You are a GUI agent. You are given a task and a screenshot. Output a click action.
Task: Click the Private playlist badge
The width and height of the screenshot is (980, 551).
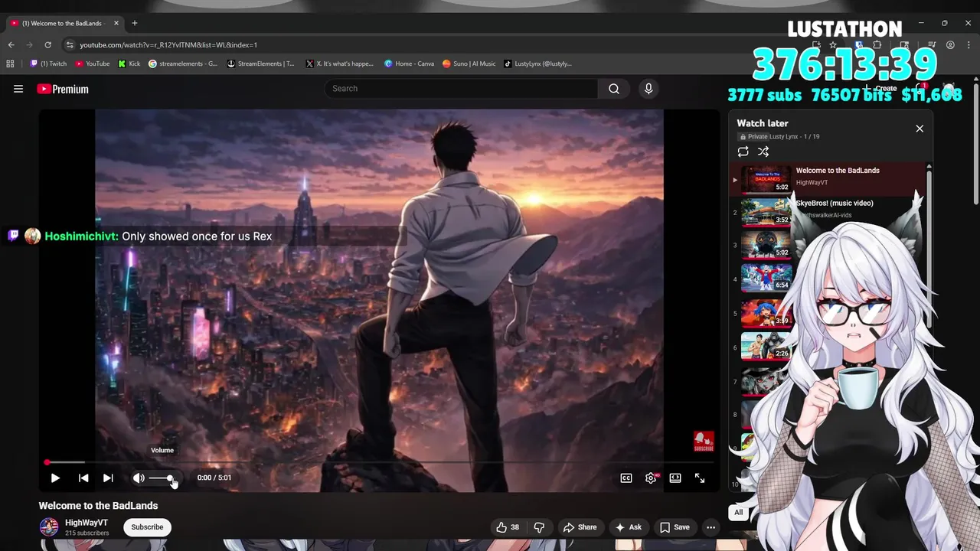click(754, 136)
